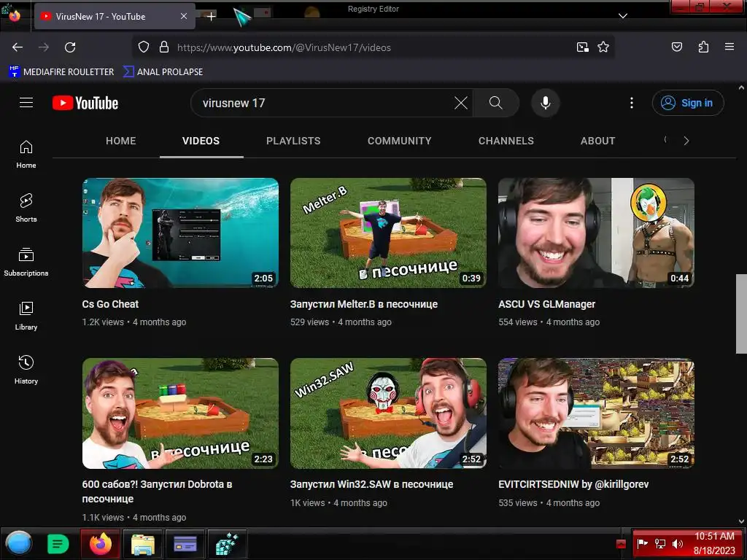This screenshot has width=747, height=560.
Task: Open the green notes app on taskbar
Action: [58, 543]
